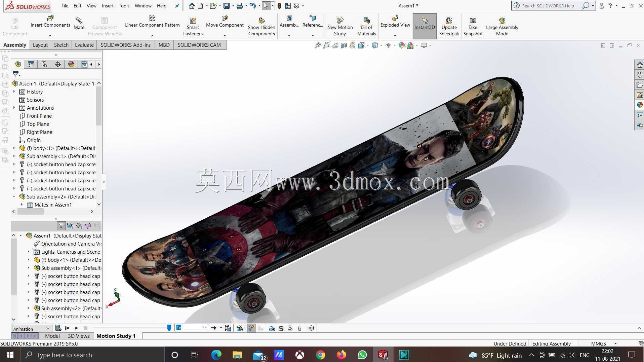Open Tools menu
Screen dimensions: 644x362
(124, 6)
